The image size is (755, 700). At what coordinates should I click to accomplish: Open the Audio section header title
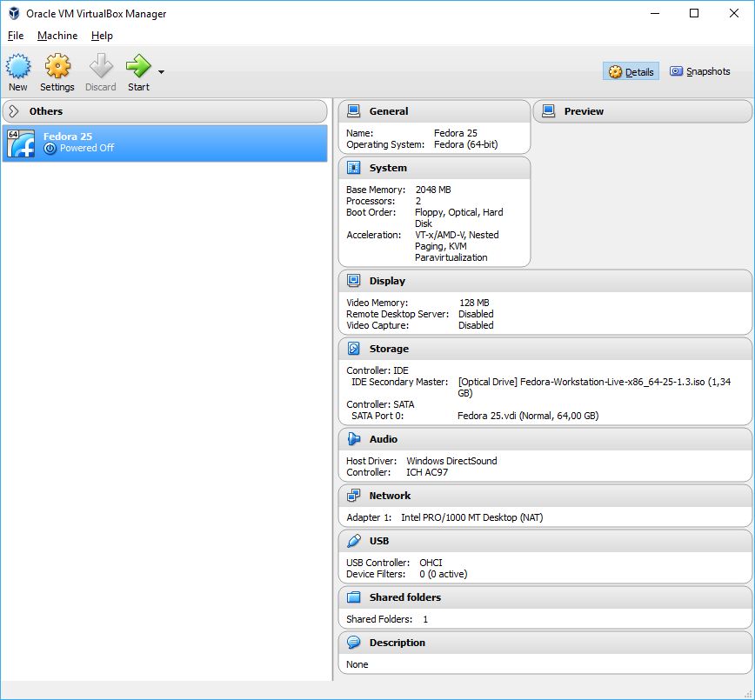pyautogui.click(x=384, y=438)
